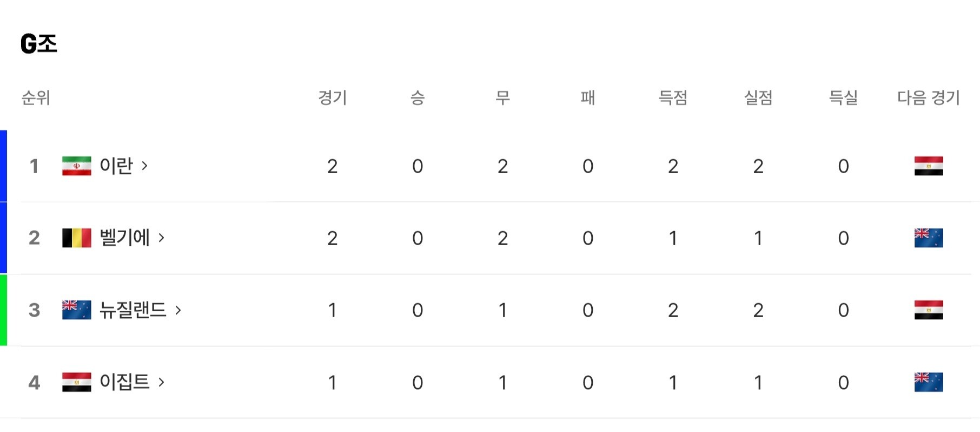The height and width of the screenshot is (432, 980).
Task: Expand the chevron next to 뉴질랜드
Action: [178, 310]
